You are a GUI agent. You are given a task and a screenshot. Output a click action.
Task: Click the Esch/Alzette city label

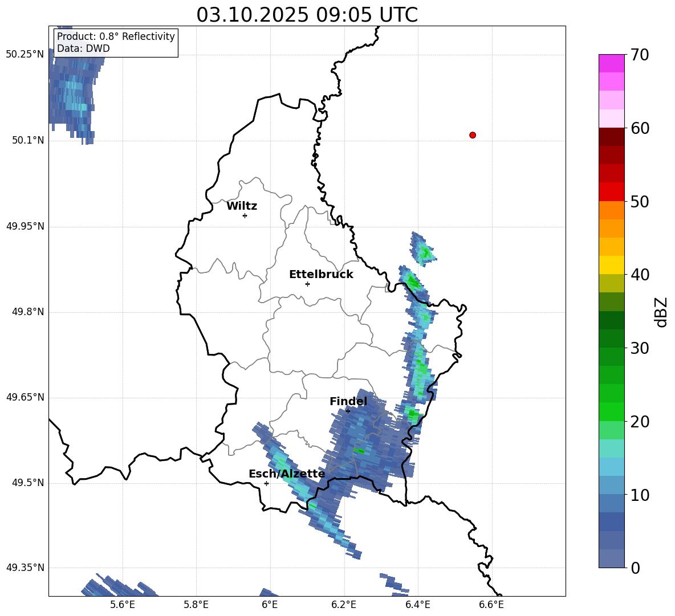[x=287, y=474]
